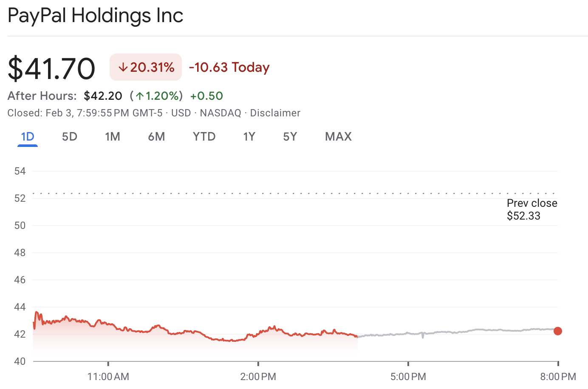Viewport: 588px width, 389px height.
Task: Open the 5Y chart range
Action: (290, 137)
